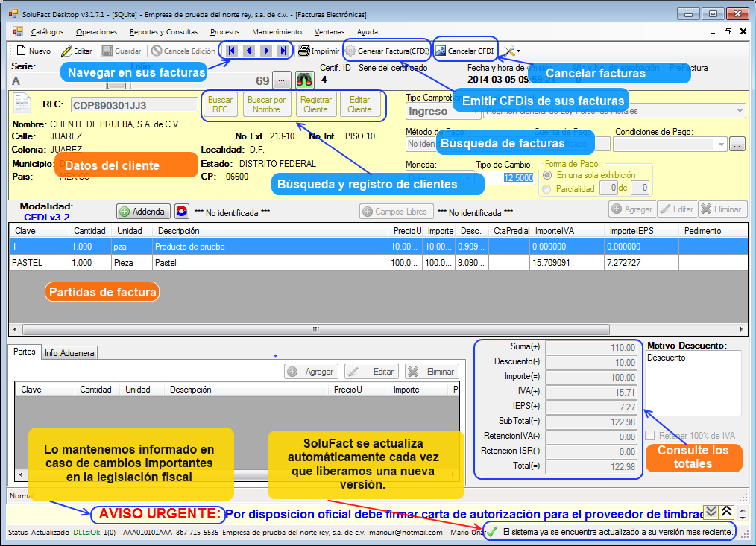The image size is (756, 546).
Task: Open the Procesos menu
Action: point(224,32)
